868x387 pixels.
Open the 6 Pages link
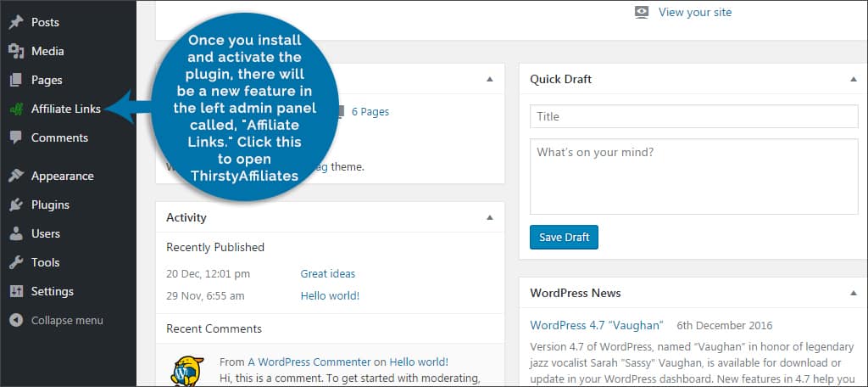[x=370, y=112]
